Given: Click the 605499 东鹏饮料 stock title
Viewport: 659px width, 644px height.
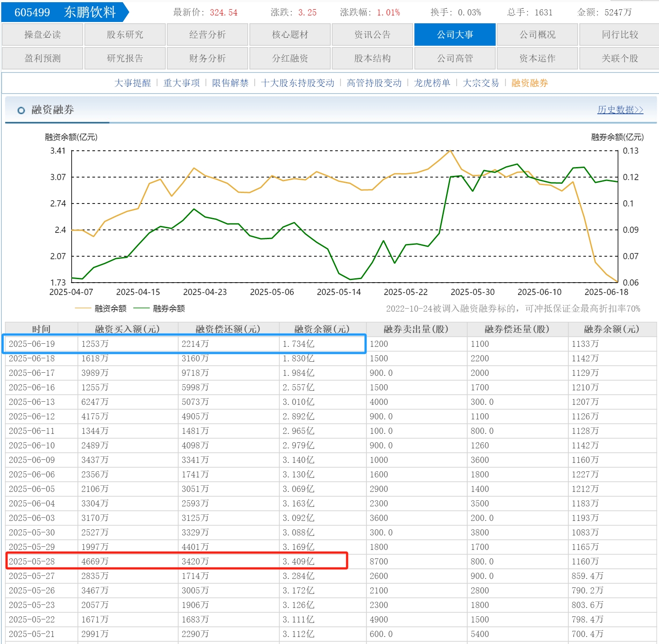Looking at the screenshot, I should pos(65,12).
